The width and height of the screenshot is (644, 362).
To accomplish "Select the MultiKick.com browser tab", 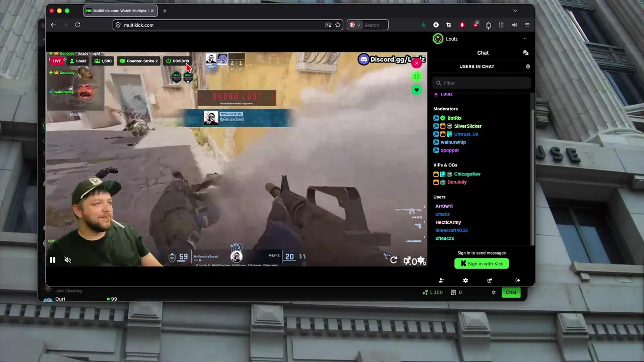I will (120, 11).
